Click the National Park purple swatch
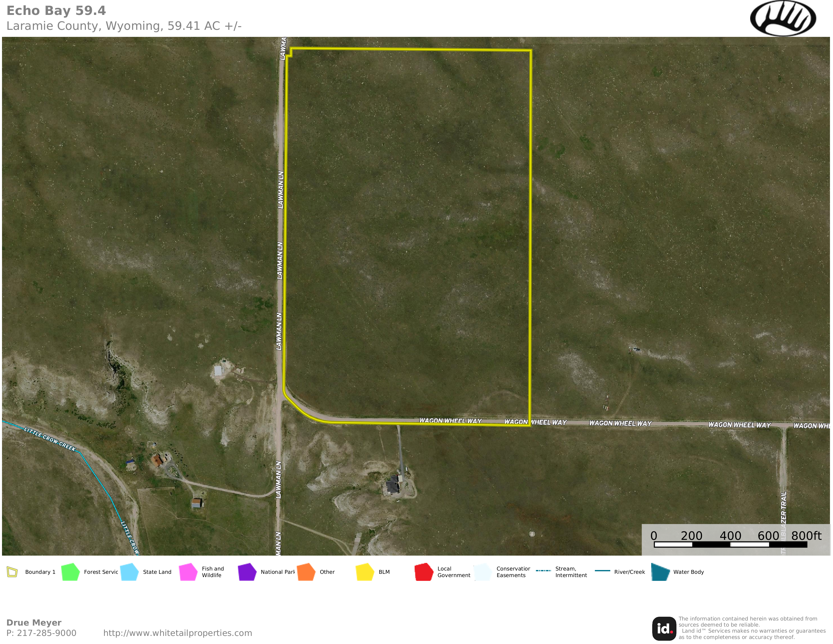The height and width of the screenshot is (644, 833). pos(247,572)
